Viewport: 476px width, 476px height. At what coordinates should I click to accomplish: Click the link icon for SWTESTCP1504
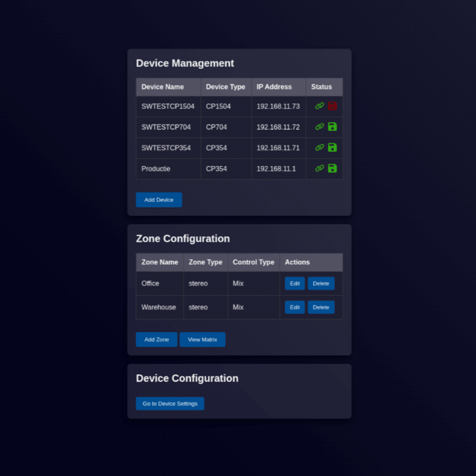click(319, 106)
